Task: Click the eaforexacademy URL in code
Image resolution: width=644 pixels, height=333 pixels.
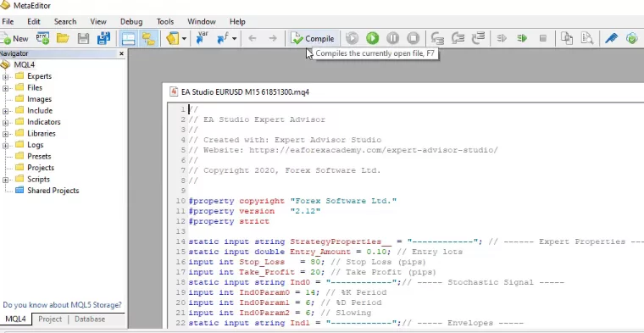Action: (x=374, y=150)
